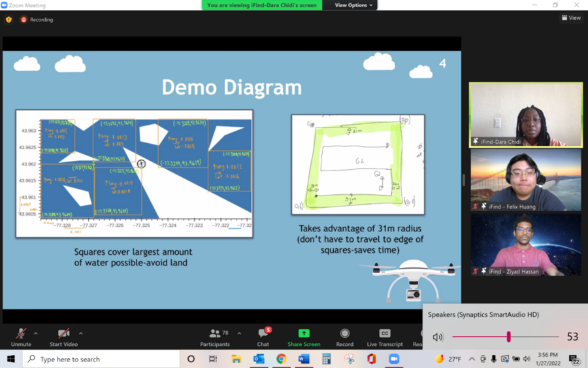Open Google Chrome from the taskbar
The height and width of the screenshot is (368, 588).
pyautogui.click(x=281, y=359)
